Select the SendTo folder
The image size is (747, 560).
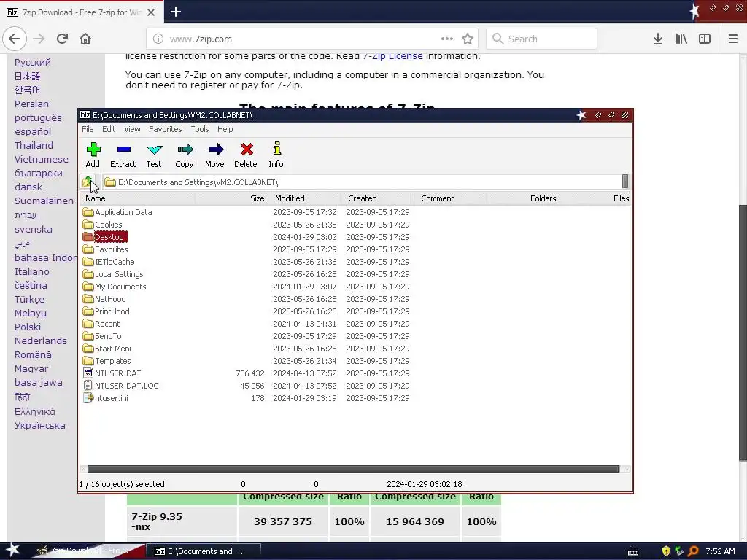pos(102,335)
